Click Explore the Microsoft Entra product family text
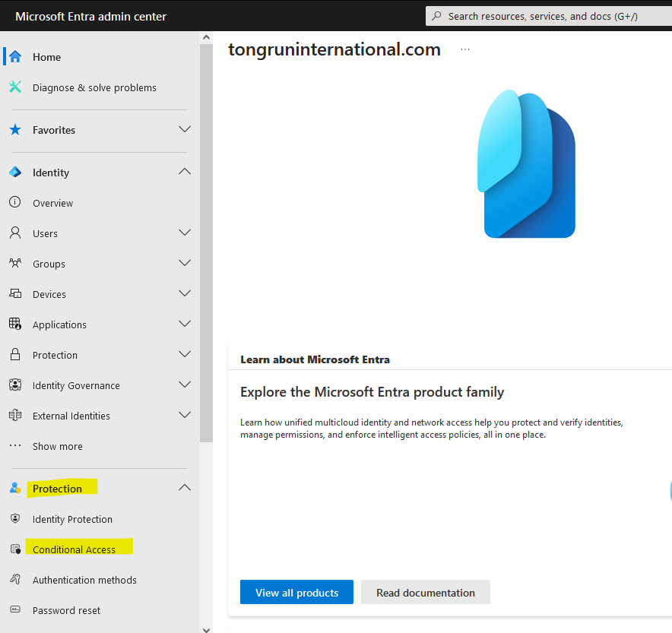This screenshot has height=633, width=672. pos(372,392)
